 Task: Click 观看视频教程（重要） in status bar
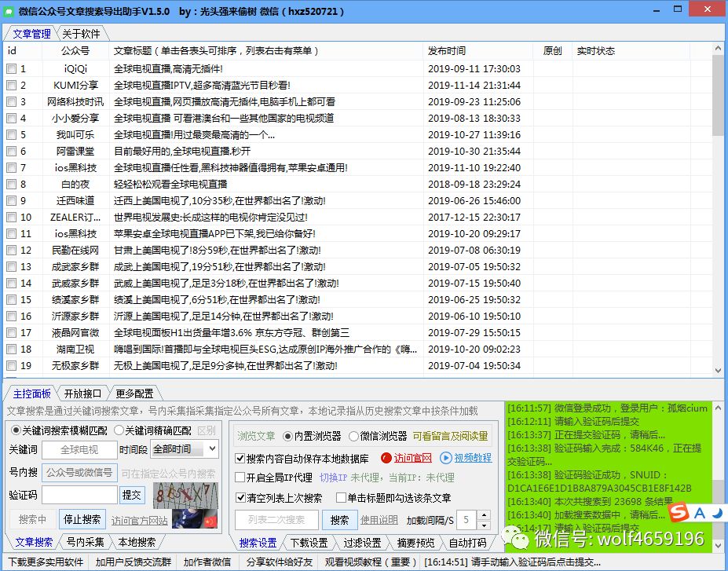click(371, 562)
